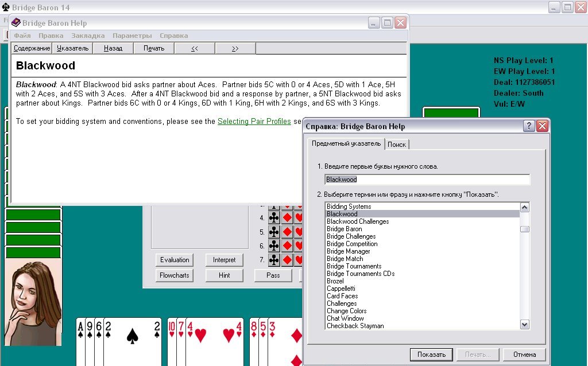Click the Hint button
This screenshot has height=366, width=588.
point(224,275)
